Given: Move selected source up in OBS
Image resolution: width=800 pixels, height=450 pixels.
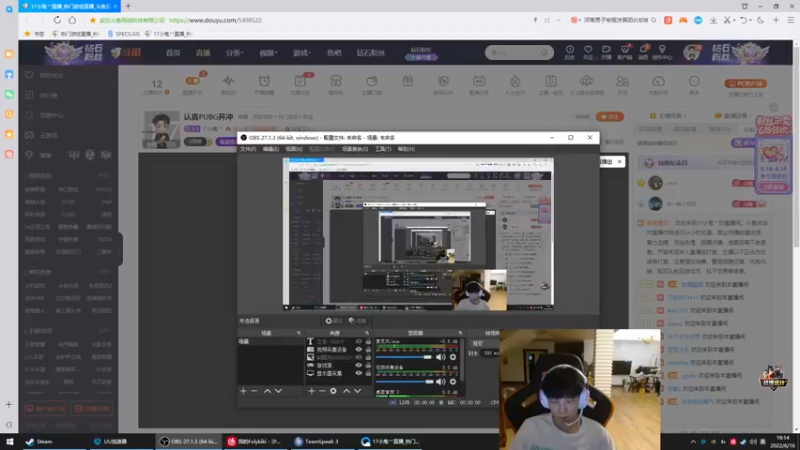Looking at the screenshot, I should (346, 391).
